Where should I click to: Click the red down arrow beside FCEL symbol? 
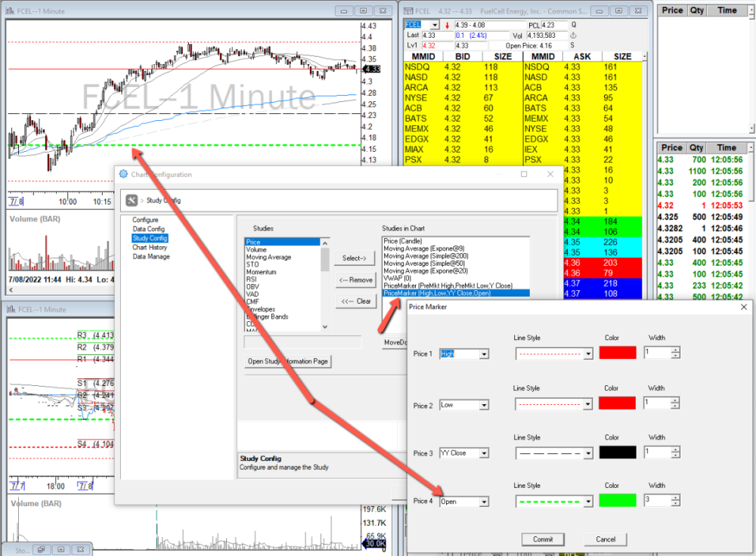[x=447, y=25]
